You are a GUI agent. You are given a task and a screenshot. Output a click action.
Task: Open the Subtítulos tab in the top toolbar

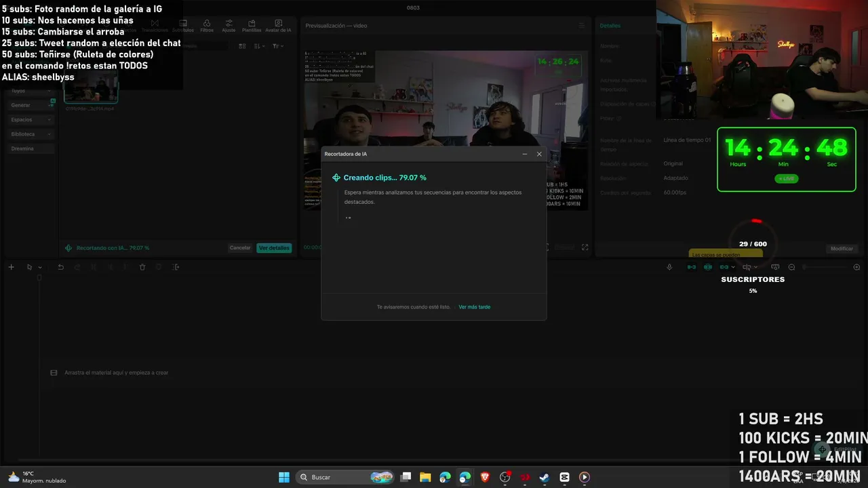pos(182,26)
